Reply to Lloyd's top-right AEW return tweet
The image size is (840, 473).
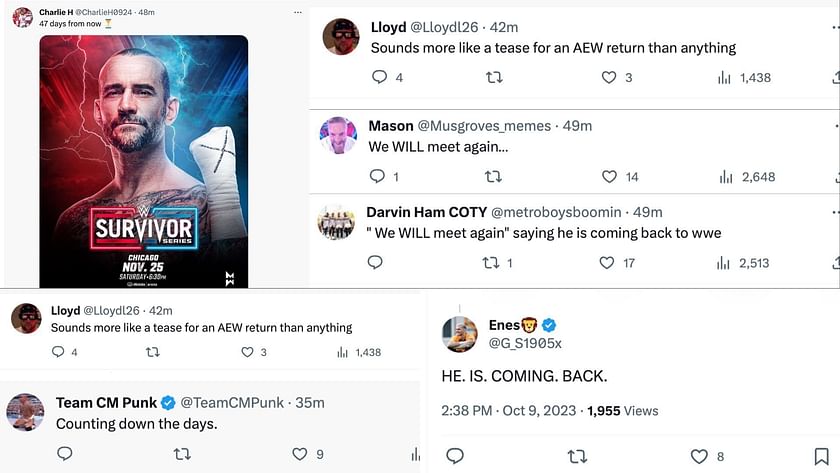tap(379, 77)
